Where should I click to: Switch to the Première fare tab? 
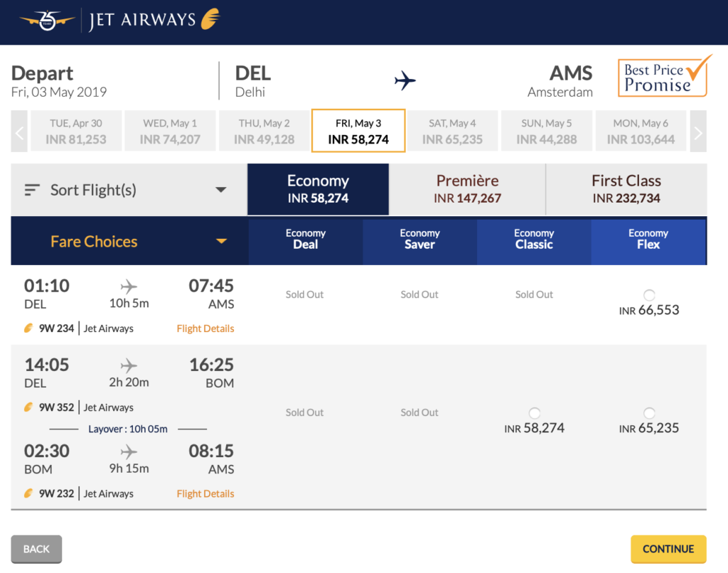point(467,189)
